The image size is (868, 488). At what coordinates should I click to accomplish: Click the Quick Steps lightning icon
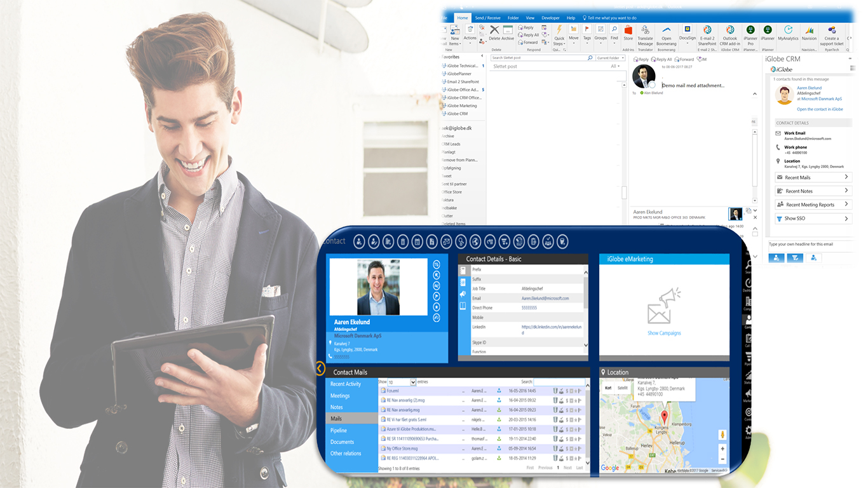point(559,30)
